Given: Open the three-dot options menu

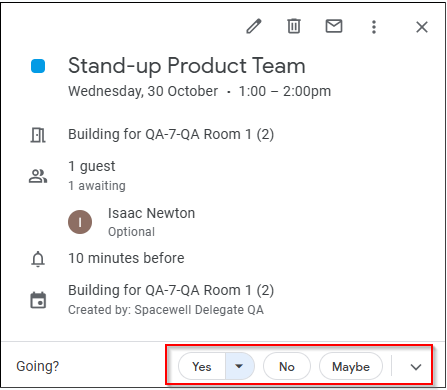Looking at the screenshot, I should click(374, 27).
